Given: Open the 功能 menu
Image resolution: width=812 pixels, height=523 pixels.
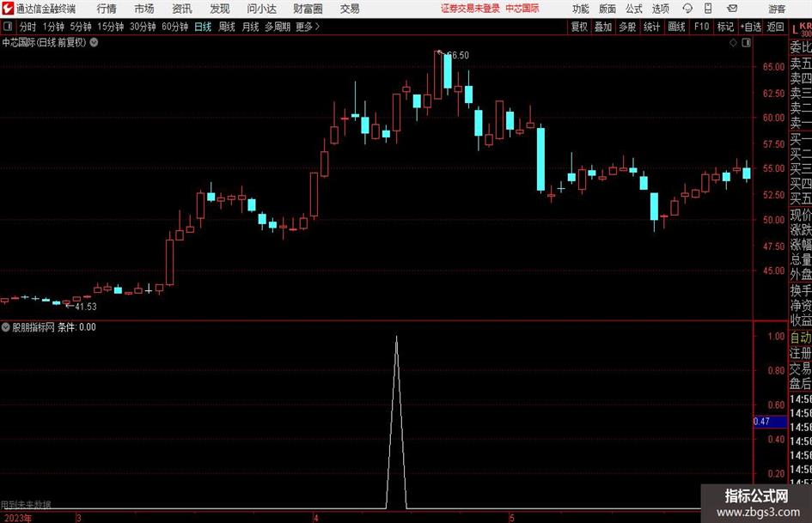Looking at the screenshot, I should pos(581,9).
